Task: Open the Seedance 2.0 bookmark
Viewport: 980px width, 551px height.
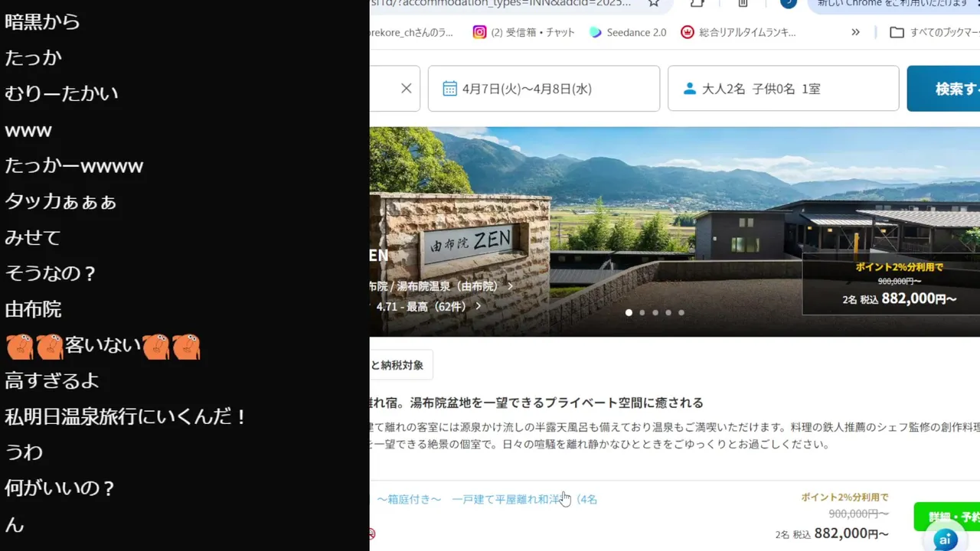Action: tap(628, 32)
